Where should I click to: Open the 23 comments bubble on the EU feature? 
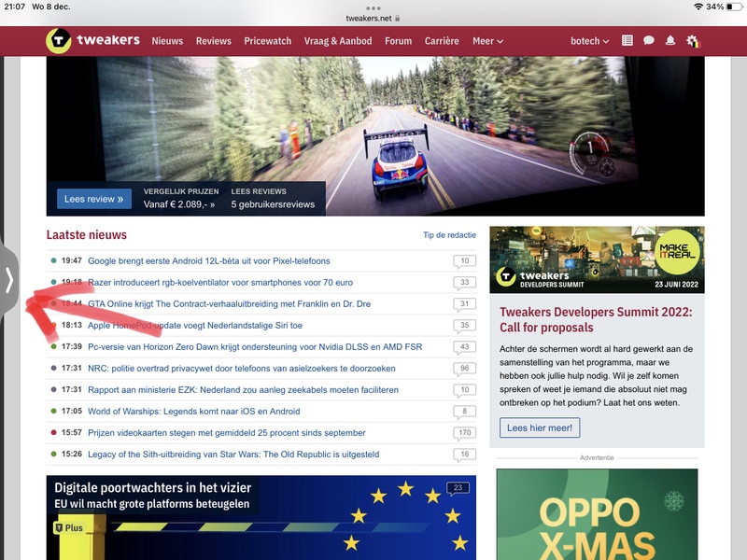tap(458, 488)
